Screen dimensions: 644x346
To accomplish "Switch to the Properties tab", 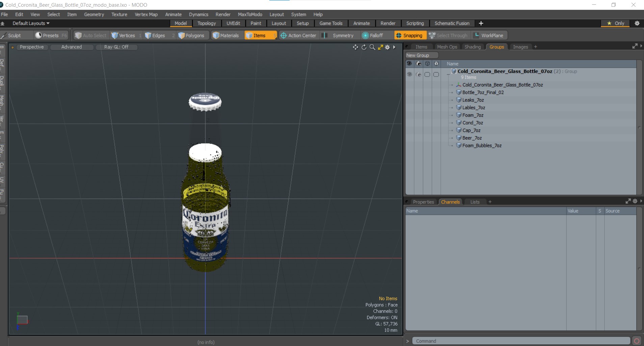I will point(423,202).
